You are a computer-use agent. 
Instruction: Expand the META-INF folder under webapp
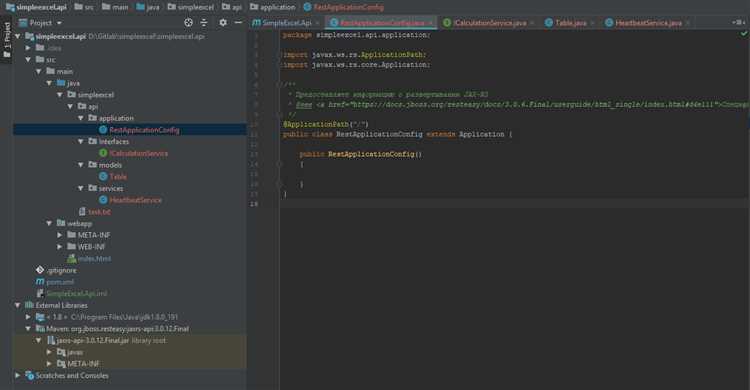click(x=60, y=235)
